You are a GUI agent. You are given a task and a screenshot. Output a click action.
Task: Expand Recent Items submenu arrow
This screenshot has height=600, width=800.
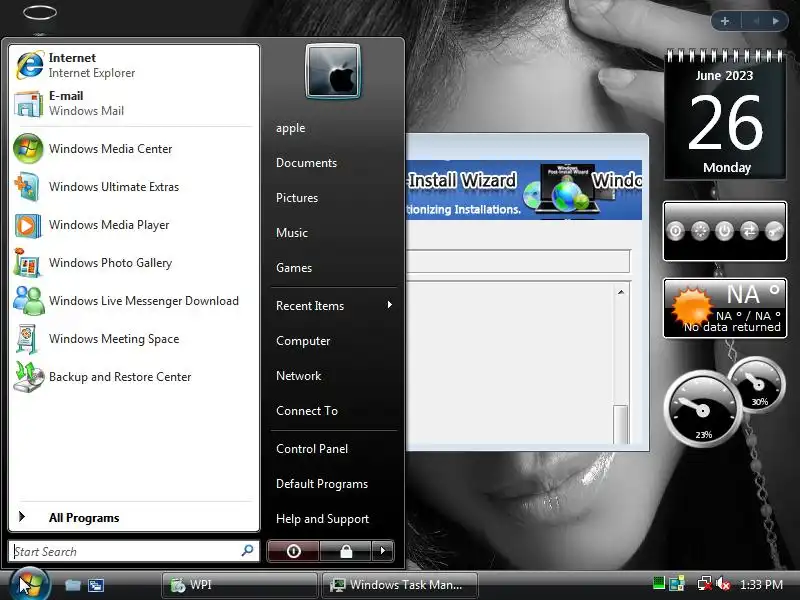tap(389, 305)
